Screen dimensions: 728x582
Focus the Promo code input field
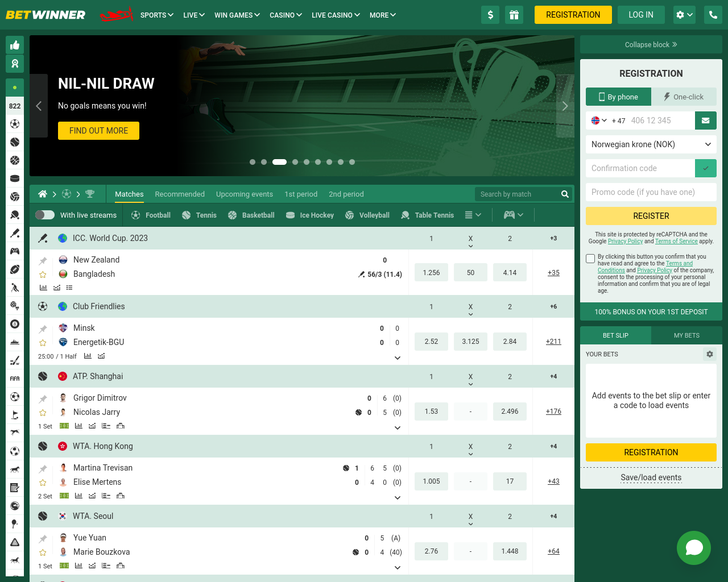651,192
